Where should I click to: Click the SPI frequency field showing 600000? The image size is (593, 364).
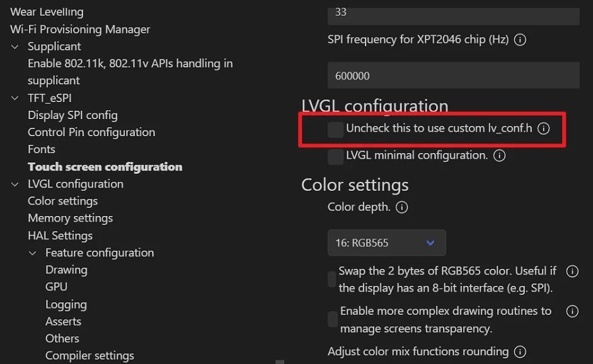coord(453,76)
